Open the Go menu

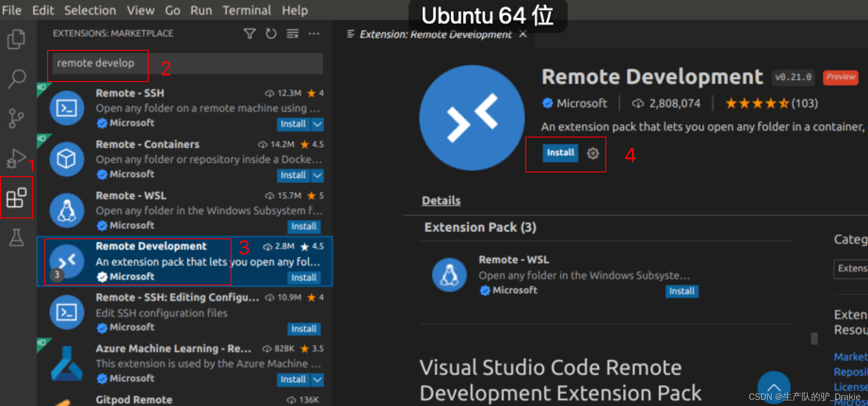pyautogui.click(x=173, y=10)
